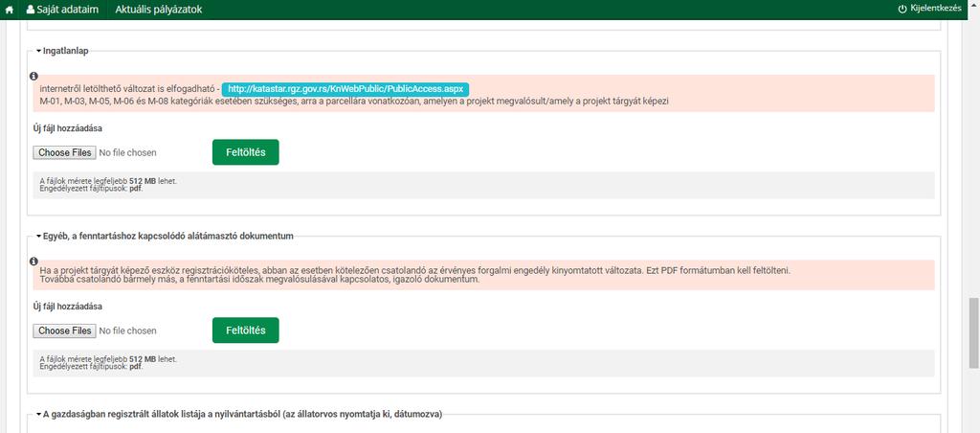This screenshot has height=433, width=980.
Task: Open Saját adataim in the navigation bar
Action: coord(62,10)
